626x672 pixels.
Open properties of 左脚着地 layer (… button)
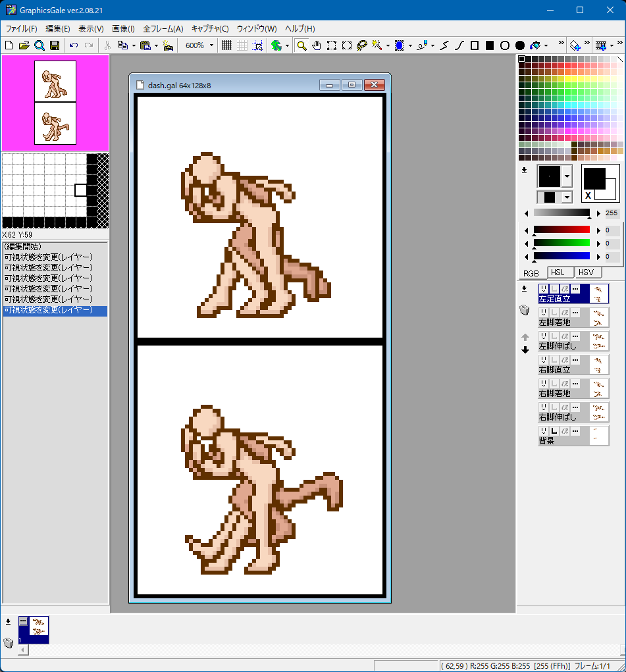click(x=575, y=313)
